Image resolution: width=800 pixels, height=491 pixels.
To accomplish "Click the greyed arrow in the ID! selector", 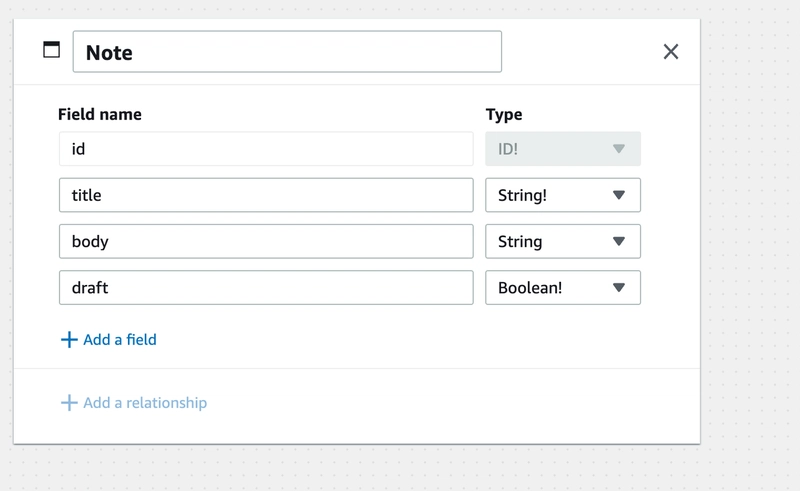I will (618, 149).
